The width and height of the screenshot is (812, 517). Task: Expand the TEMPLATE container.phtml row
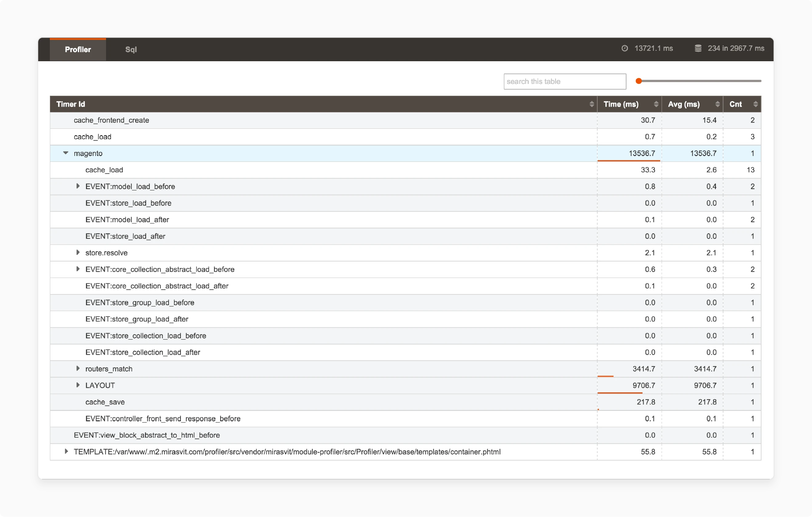pyautogui.click(x=66, y=452)
